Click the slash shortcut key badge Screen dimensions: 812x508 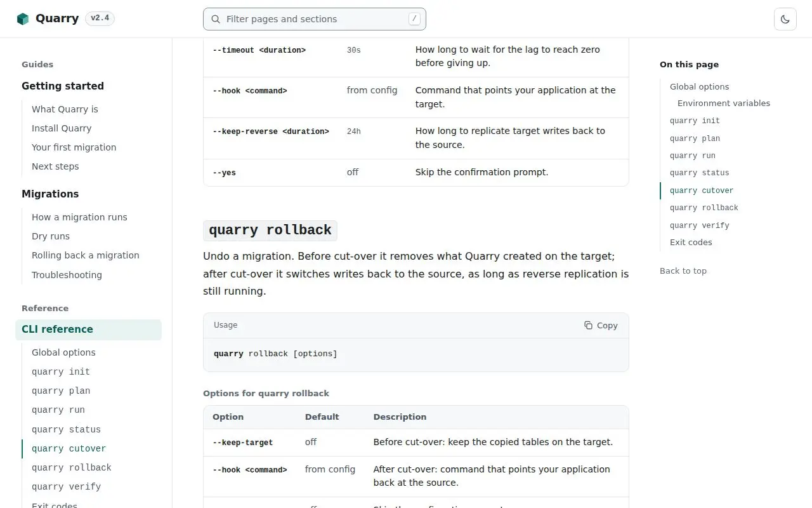[414, 19]
